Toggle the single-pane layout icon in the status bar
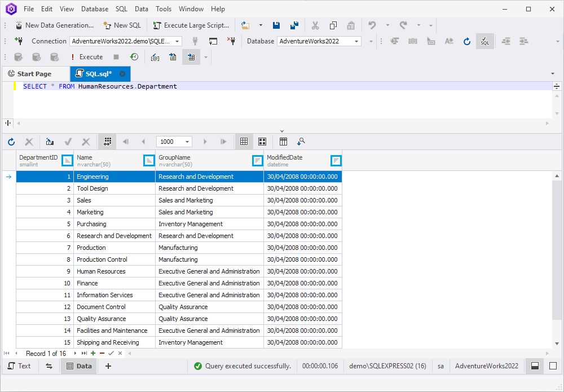 (x=553, y=365)
